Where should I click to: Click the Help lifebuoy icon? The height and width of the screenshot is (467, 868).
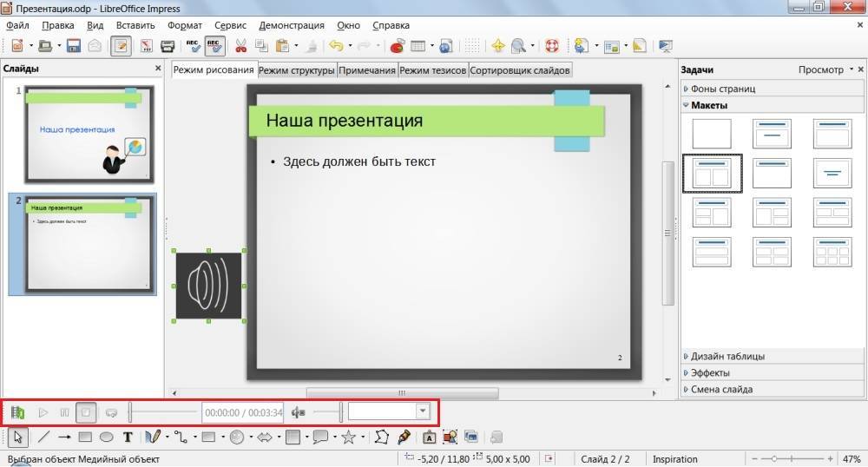[x=552, y=46]
